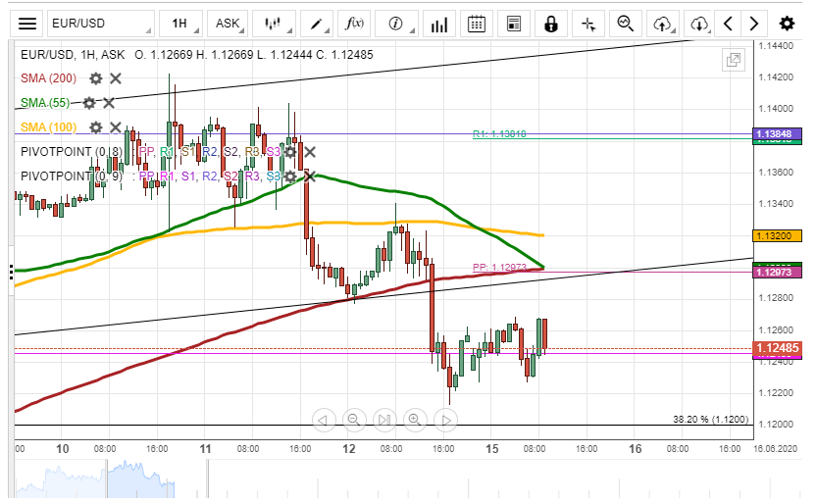Click the highlighted overview navigator window
This screenshot has height=504, width=817.
(157, 479)
